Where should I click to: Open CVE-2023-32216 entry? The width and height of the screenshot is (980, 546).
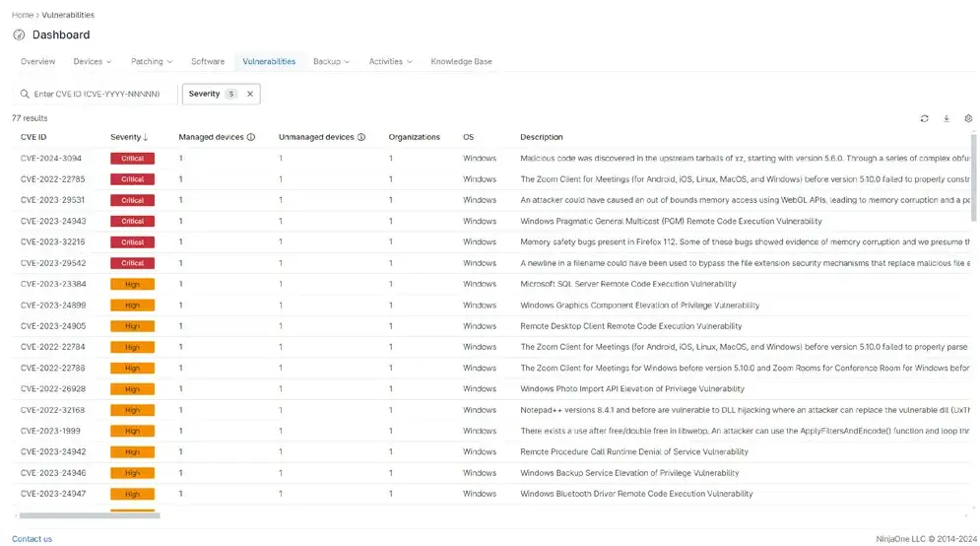click(x=52, y=242)
